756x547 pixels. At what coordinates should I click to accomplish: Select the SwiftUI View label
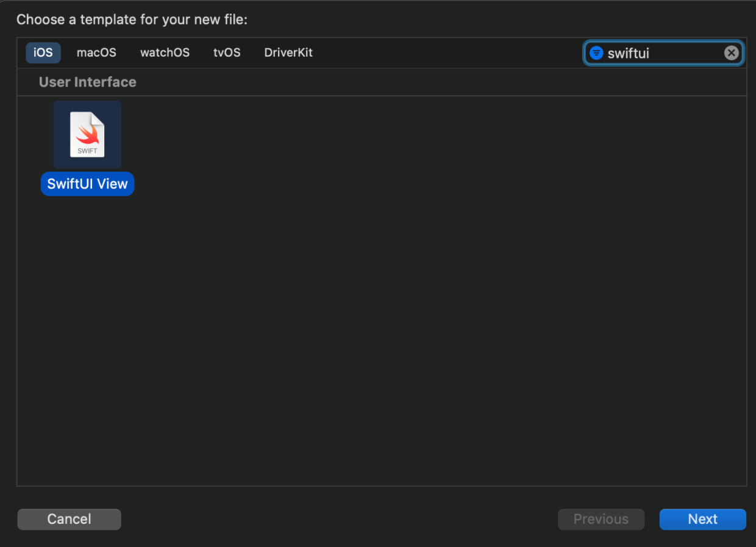click(87, 184)
